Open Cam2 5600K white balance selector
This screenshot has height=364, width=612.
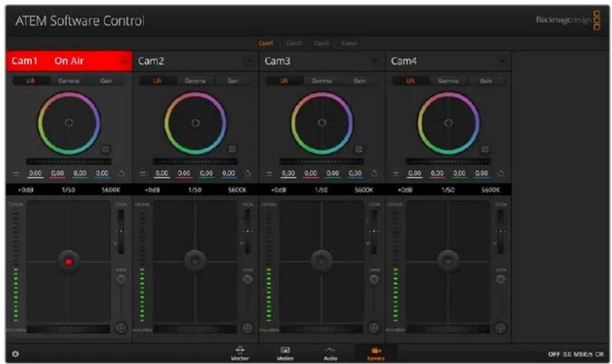point(238,190)
